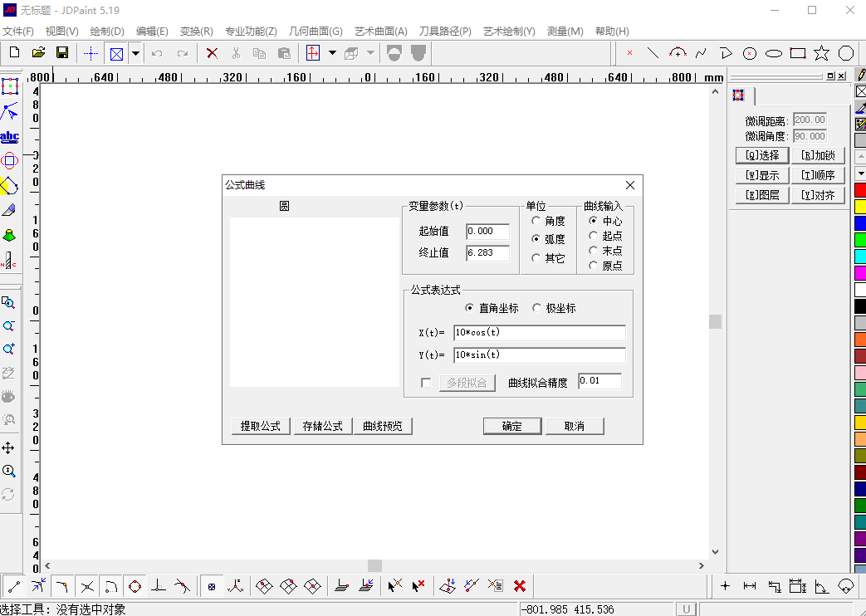866x616 pixels.
Task: Click the pan move arrows icon
Action: [x=8, y=447]
